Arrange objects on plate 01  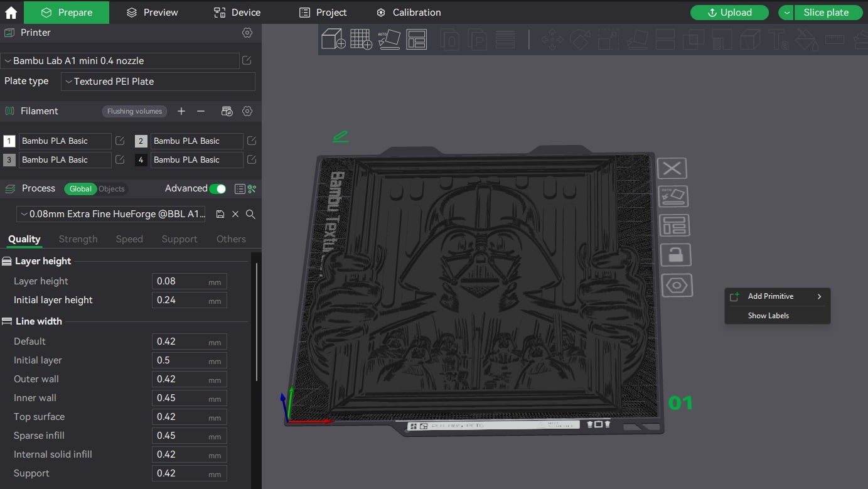pyautogui.click(x=675, y=225)
